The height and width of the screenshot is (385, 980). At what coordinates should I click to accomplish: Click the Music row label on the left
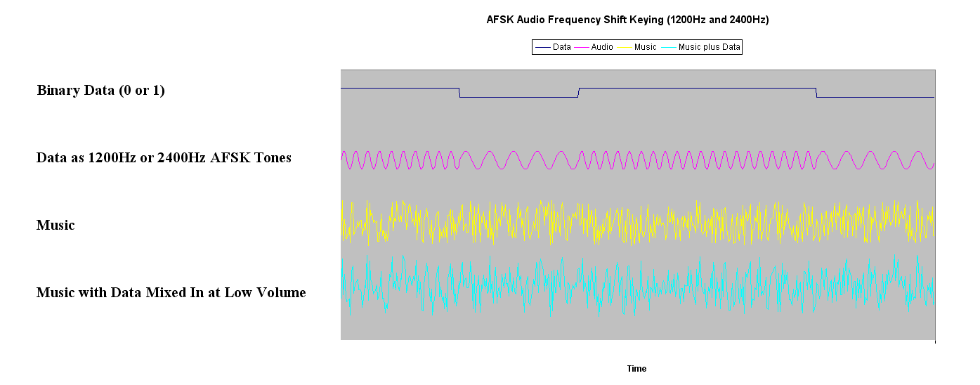tap(55, 226)
